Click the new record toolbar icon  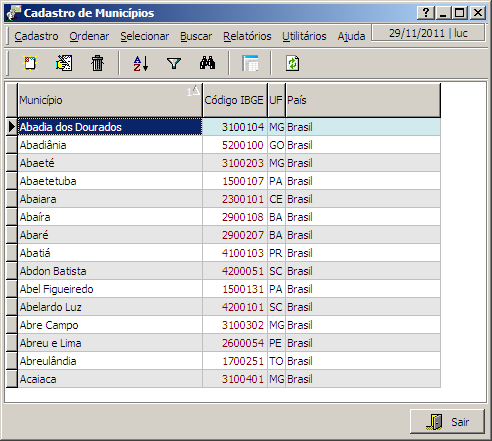(30, 63)
